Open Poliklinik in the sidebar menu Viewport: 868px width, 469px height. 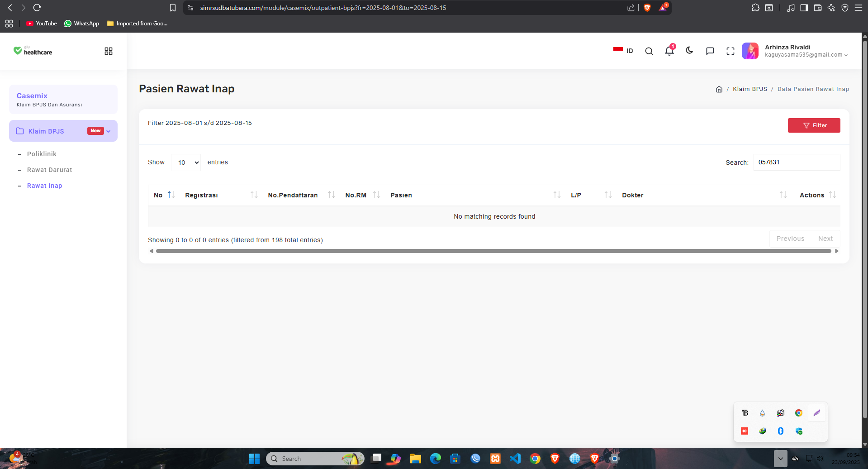[42, 154]
